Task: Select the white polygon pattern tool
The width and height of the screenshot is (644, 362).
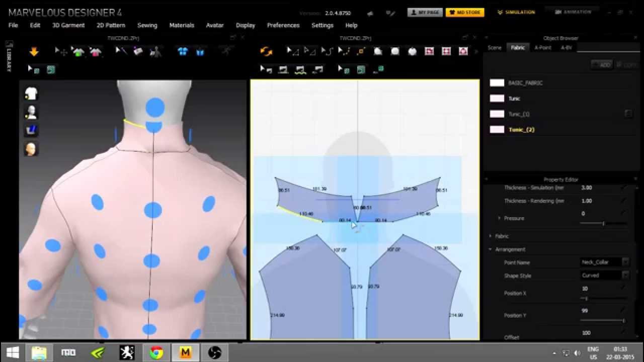Action: tap(378, 51)
